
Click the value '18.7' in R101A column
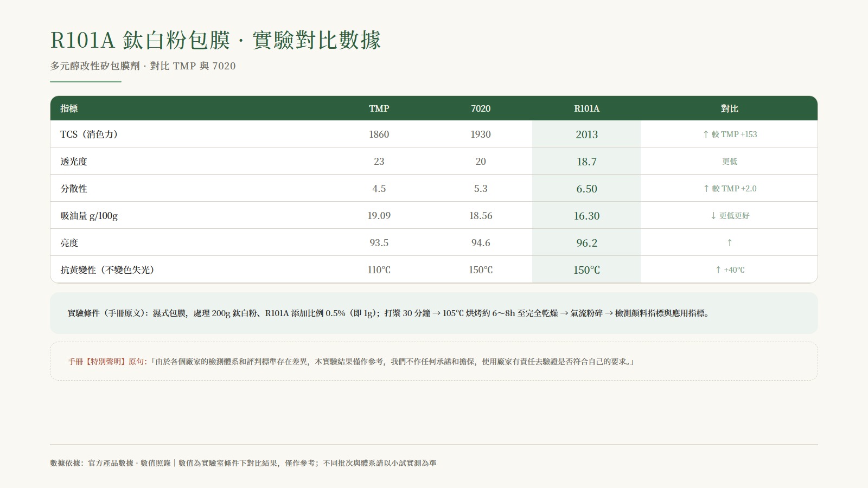click(x=586, y=162)
